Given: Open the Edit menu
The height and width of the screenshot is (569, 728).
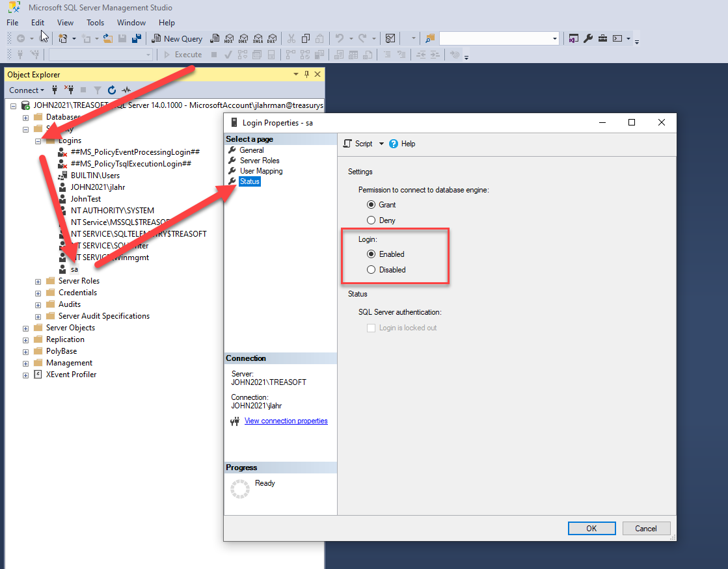Looking at the screenshot, I should [38, 23].
